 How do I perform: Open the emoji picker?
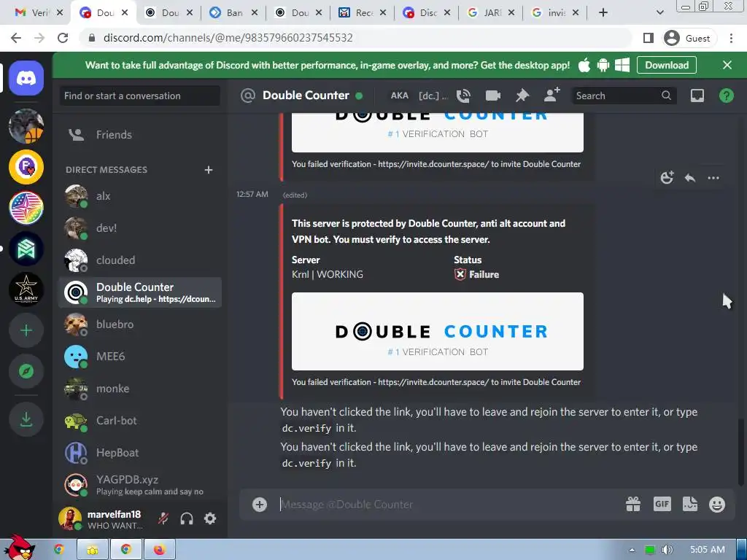pos(717,505)
